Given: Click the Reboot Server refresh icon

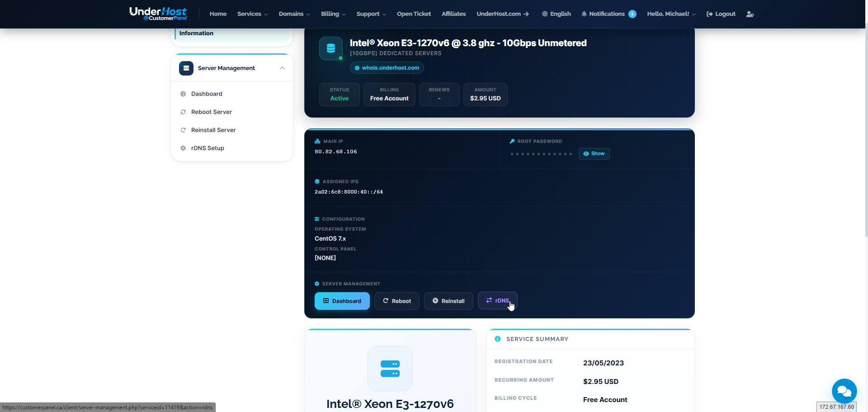Looking at the screenshot, I should (x=183, y=112).
